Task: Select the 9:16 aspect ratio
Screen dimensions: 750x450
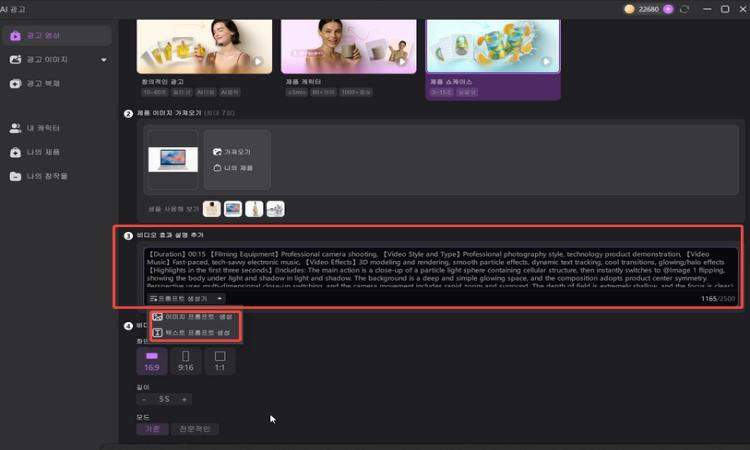Action: coord(186,361)
